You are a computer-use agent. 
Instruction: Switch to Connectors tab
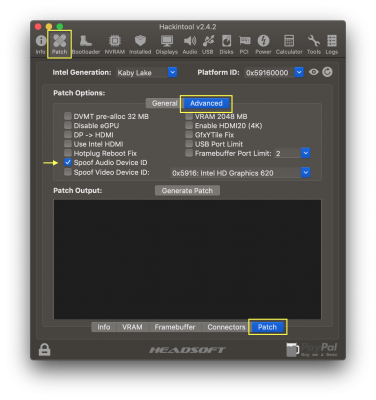tap(226, 327)
